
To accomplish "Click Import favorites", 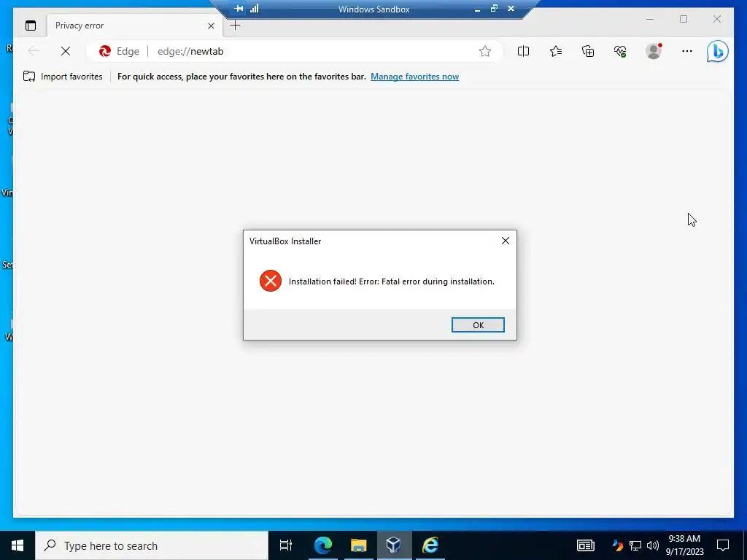I will point(63,76).
